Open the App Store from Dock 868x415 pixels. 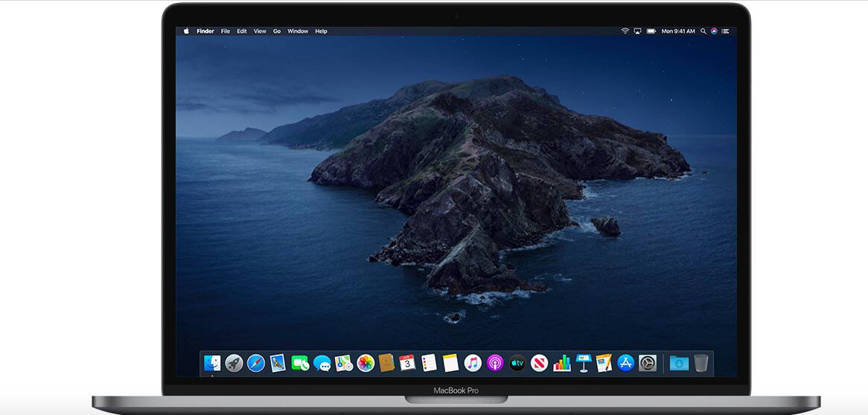(x=626, y=363)
